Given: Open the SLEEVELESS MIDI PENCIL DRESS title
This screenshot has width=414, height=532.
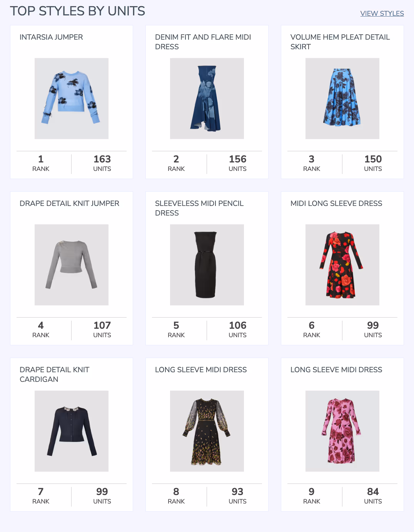Looking at the screenshot, I should click(x=199, y=208).
